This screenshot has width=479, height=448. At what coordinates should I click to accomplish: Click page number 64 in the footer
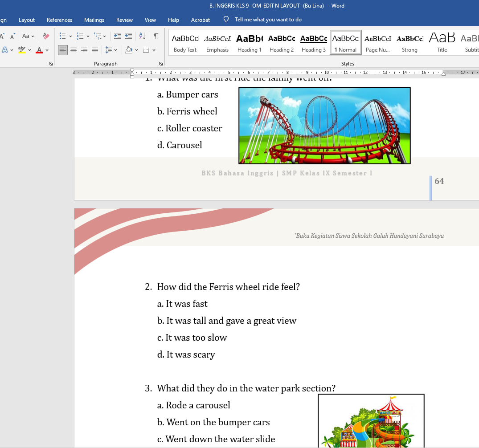439,181
